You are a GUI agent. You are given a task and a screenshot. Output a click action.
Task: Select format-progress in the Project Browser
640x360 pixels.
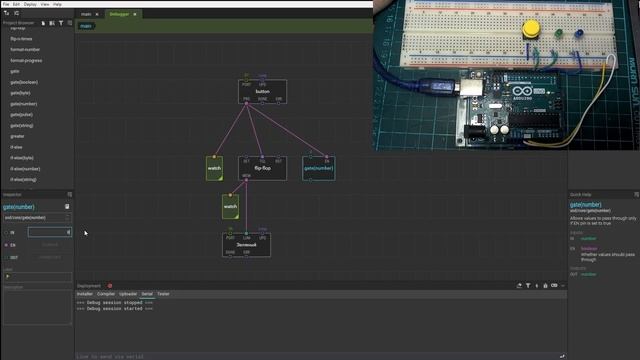point(26,60)
